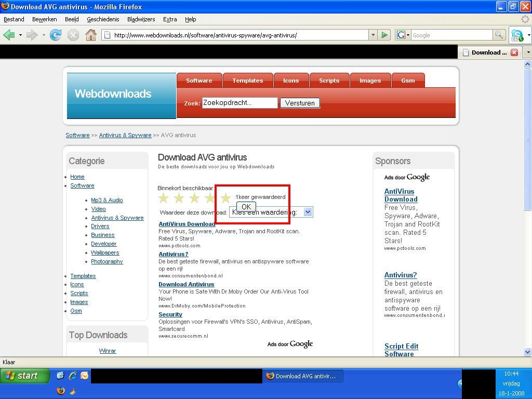The height and width of the screenshot is (399, 532).
Task: Switch to the Gsm site tab
Action: point(408,81)
